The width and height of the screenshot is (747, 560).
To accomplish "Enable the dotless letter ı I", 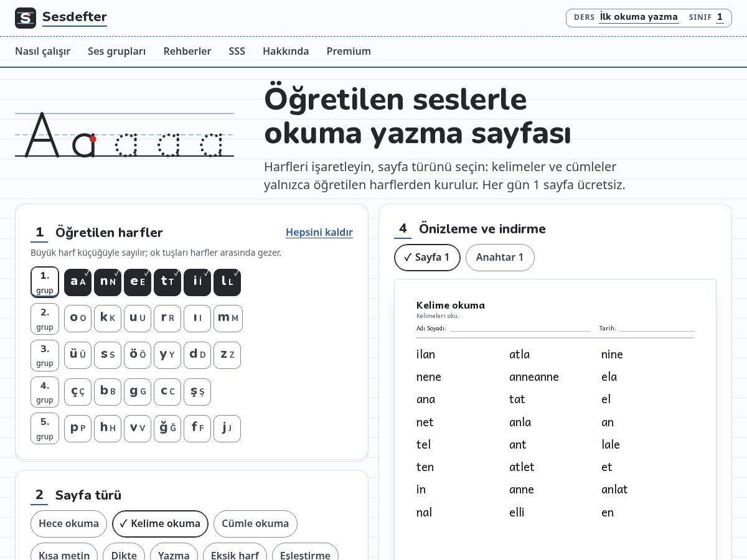I will [197, 318].
